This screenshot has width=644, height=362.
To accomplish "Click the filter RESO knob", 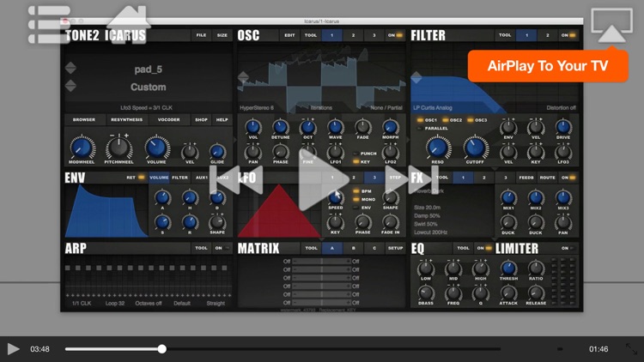I will [x=437, y=147].
